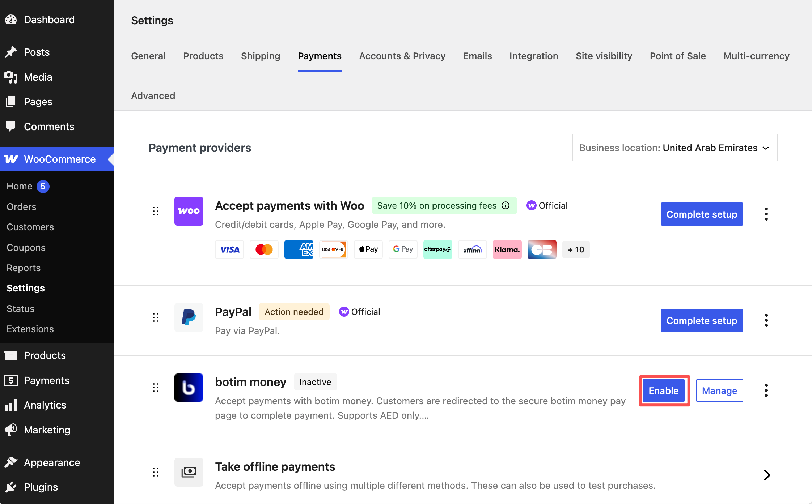
Task: Click the Marketing megaphone icon
Action: (11, 430)
